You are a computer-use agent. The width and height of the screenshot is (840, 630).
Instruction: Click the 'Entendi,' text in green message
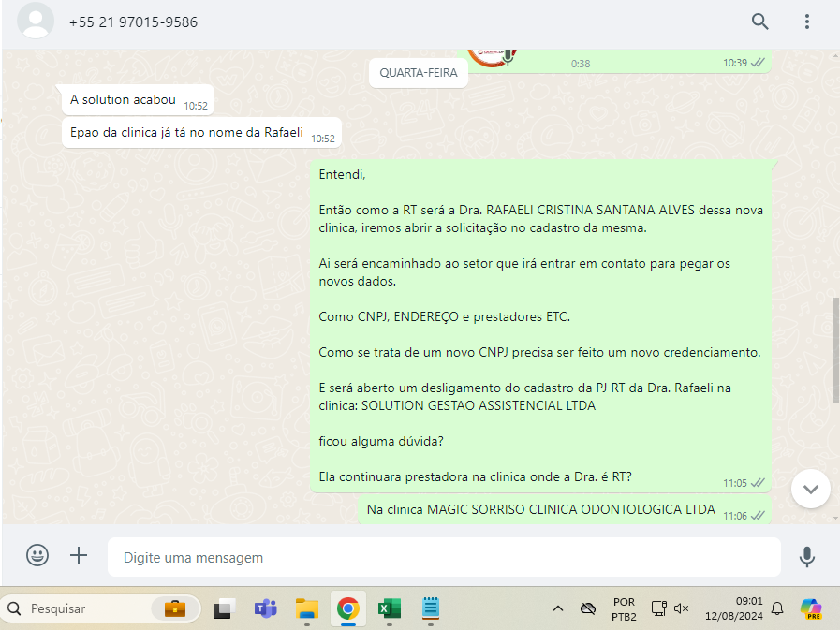coord(342,174)
